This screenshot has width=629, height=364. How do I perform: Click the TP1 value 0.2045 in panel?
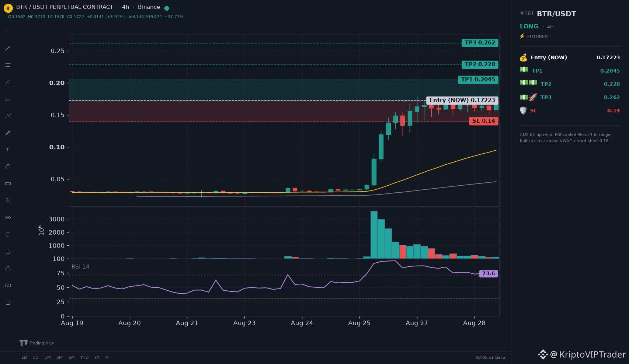click(x=610, y=71)
